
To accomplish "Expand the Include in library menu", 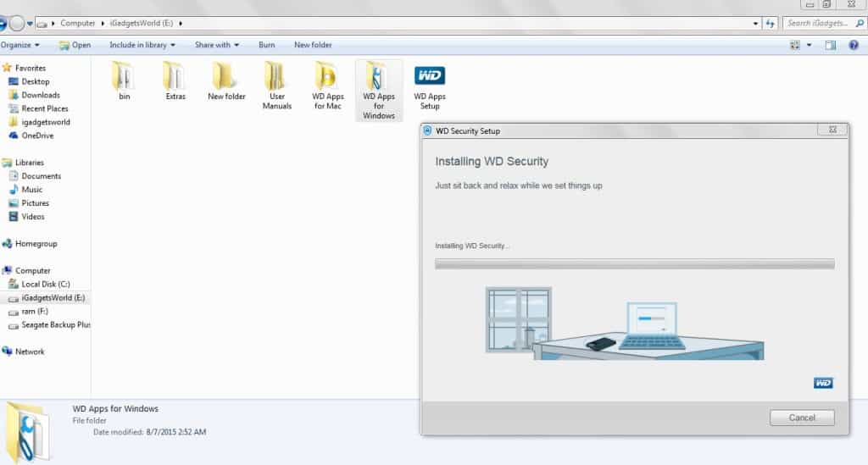I will coord(142,45).
